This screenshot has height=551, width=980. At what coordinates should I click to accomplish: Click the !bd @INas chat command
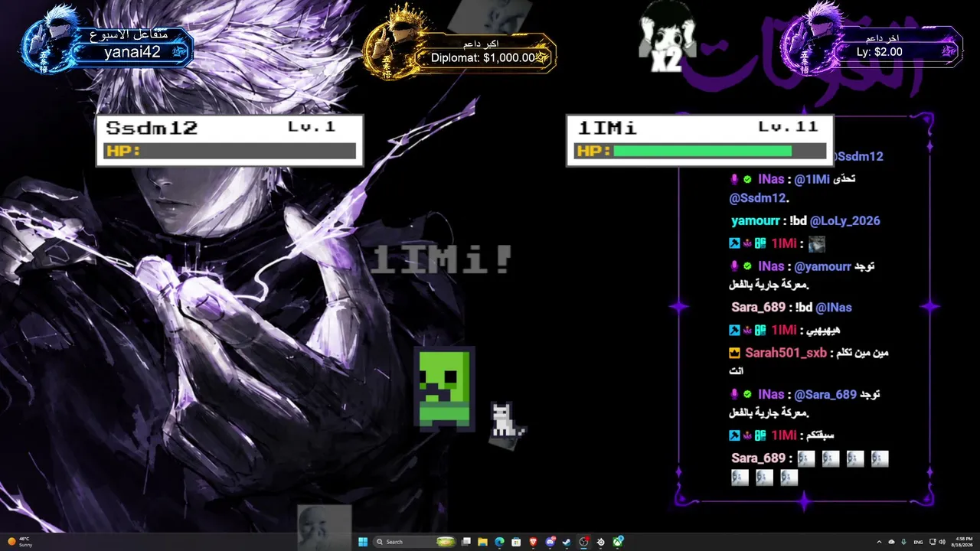(823, 308)
